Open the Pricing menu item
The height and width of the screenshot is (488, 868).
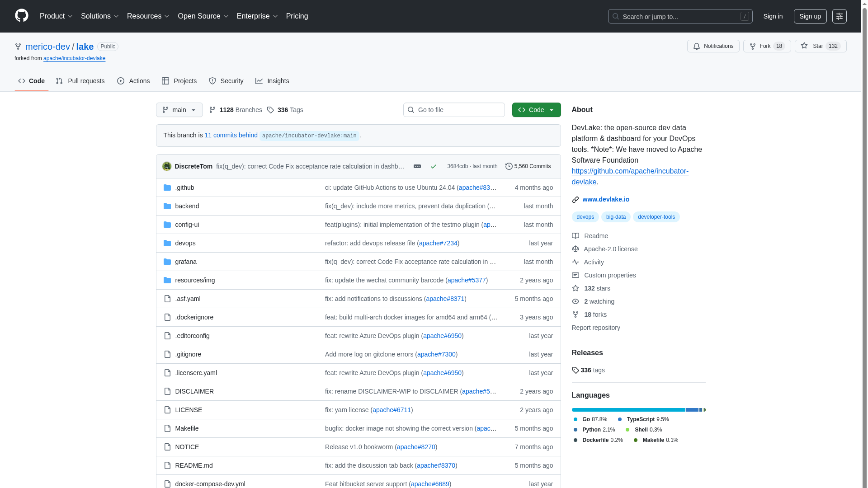[x=297, y=16]
